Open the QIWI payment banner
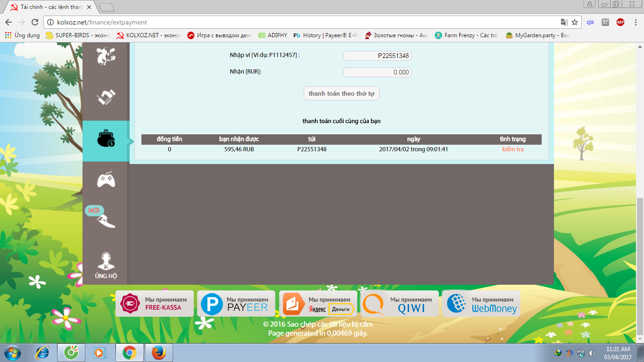The width and height of the screenshot is (644, 362). click(400, 304)
